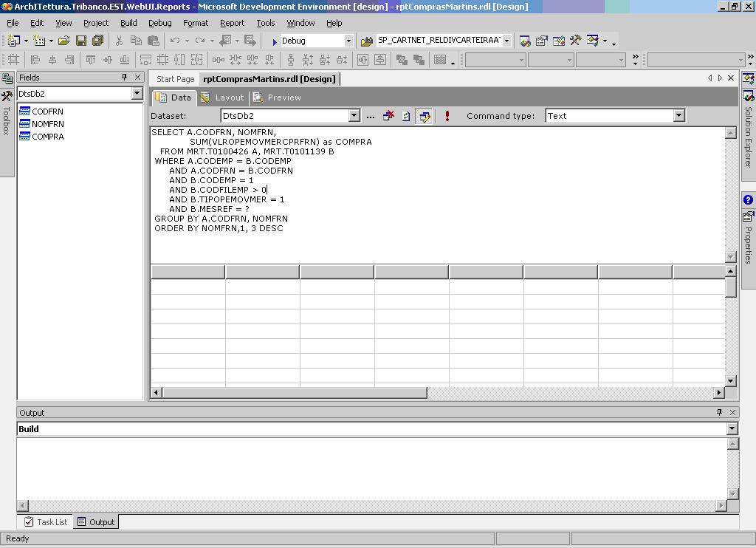This screenshot has height=548, width=756.
Task: Click the blue Start debugging arrow
Action: [x=275, y=41]
